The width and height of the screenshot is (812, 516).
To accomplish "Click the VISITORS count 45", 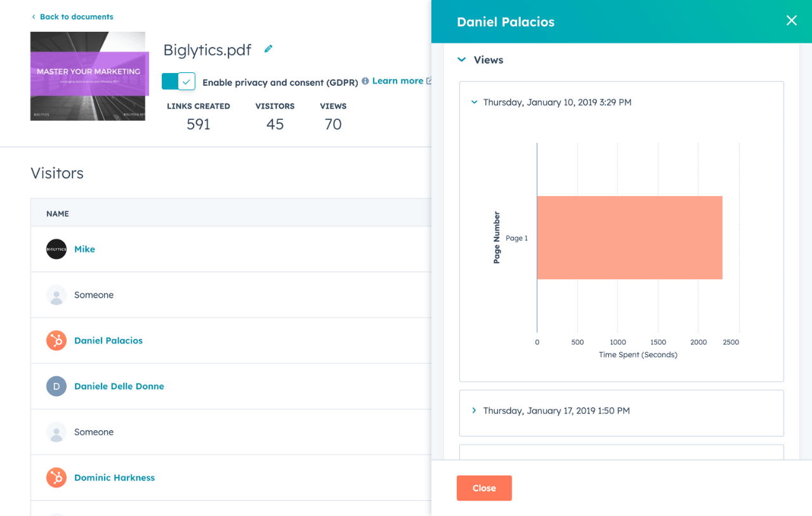I will [x=275, y=124].
